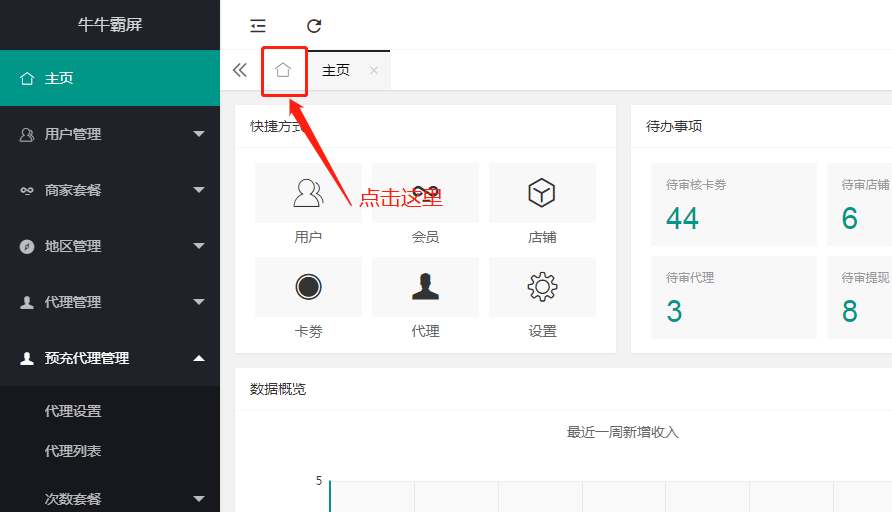
Task: Open the 店铺 cube shortcut icon
Action: pyautogui.click(x=542, y=193)
